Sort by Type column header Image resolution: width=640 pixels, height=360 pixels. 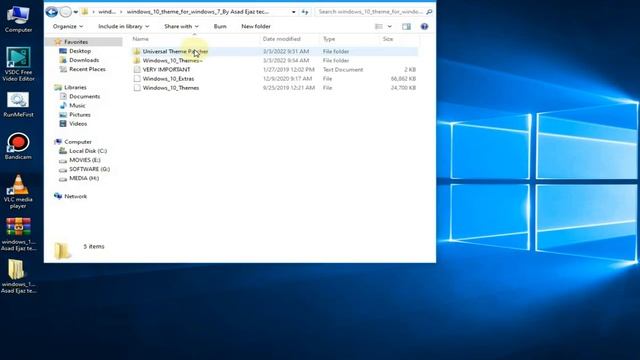329,39
